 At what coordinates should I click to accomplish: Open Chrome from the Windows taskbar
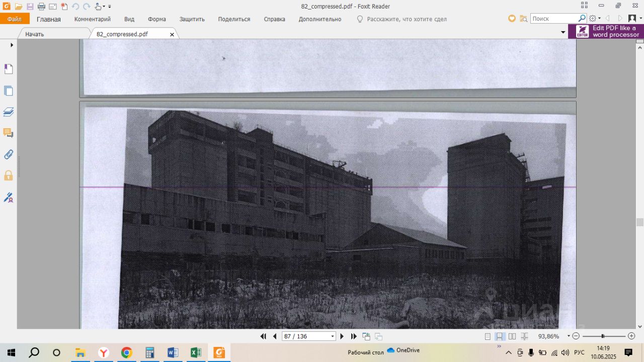pyautogui.click(x=126, y=352)
